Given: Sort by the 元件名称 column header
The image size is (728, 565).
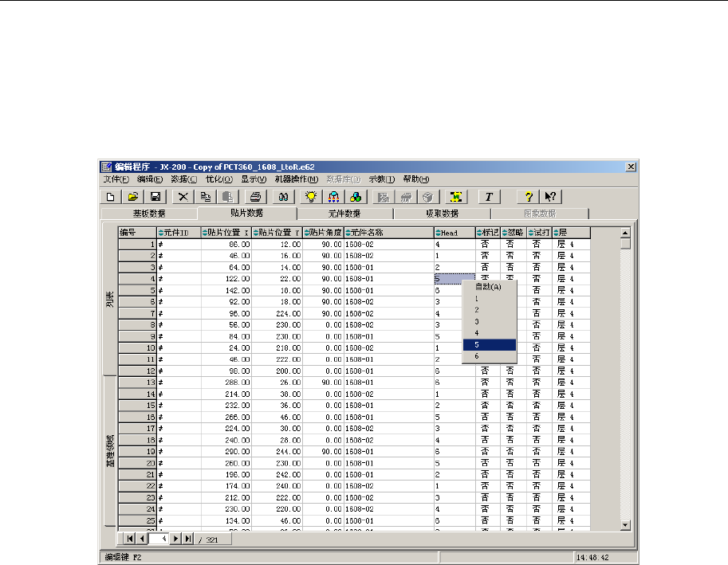Looking at the screenshot, I should tap(388, 233).
